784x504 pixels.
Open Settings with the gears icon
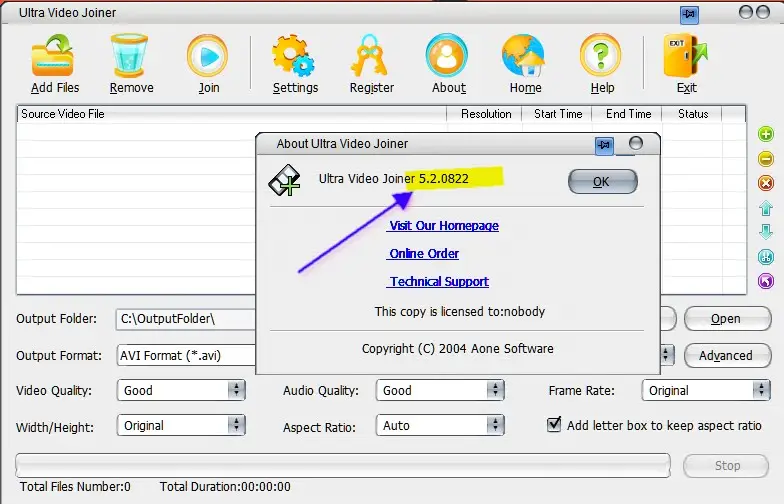pyautogui.click(x=294, y=56)
